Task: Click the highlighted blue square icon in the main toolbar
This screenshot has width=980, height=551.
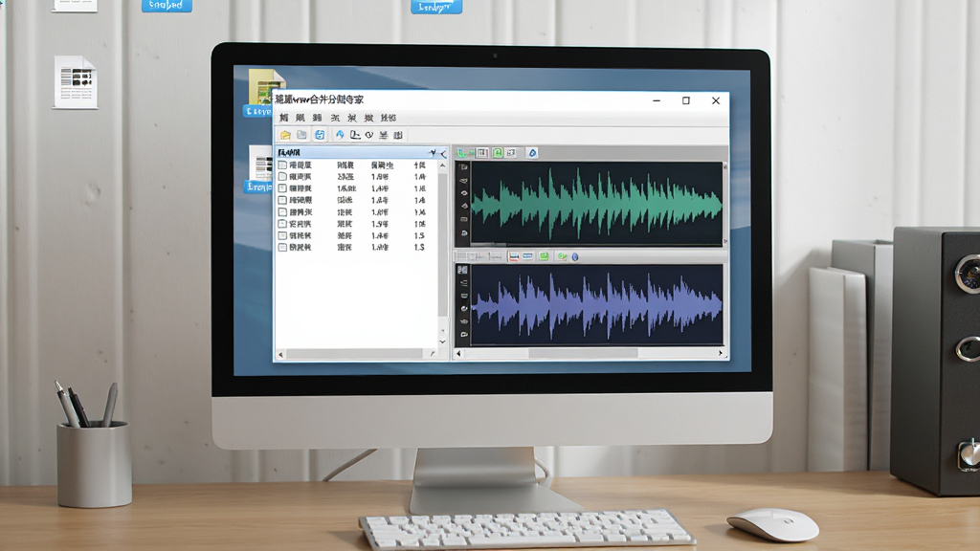Action: 320,135
